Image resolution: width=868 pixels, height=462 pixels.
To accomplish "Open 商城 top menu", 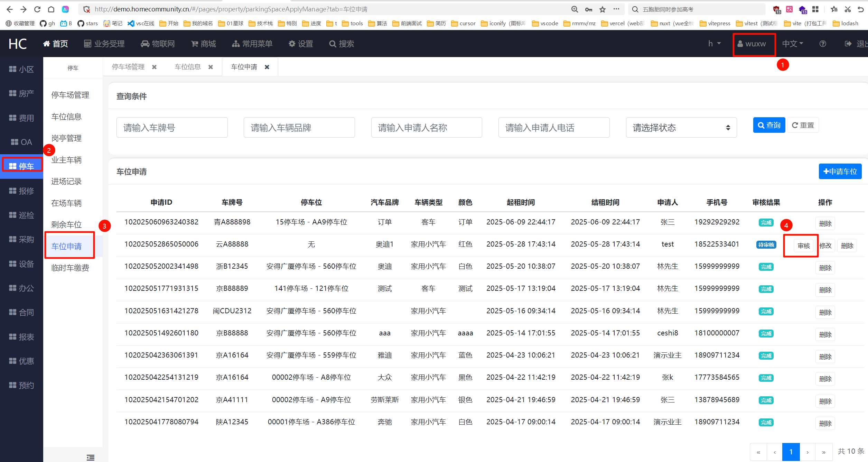I will click(204, 44).
